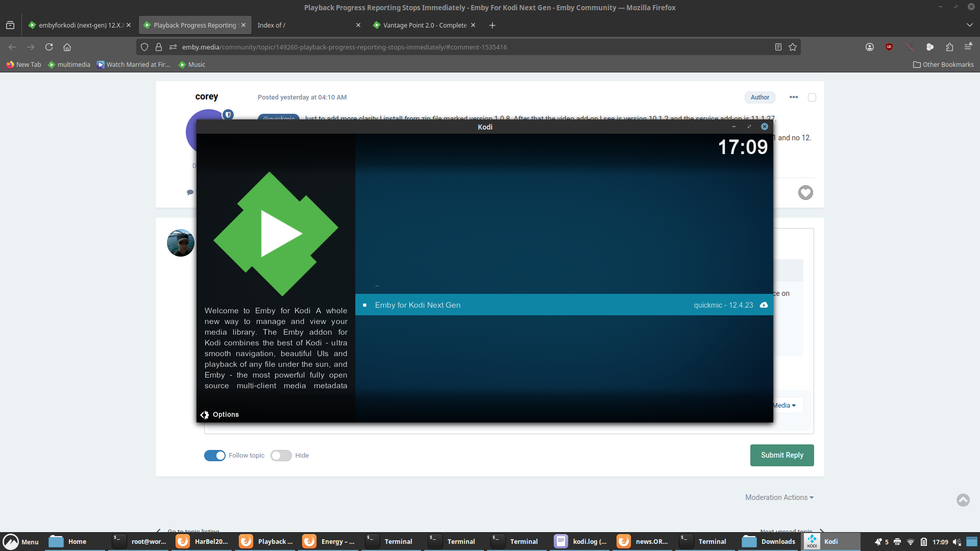Click the scroll-to-top arrow button
Image resolution: width=980 pixels, height=551 pixels.
[x=963, y=500]
